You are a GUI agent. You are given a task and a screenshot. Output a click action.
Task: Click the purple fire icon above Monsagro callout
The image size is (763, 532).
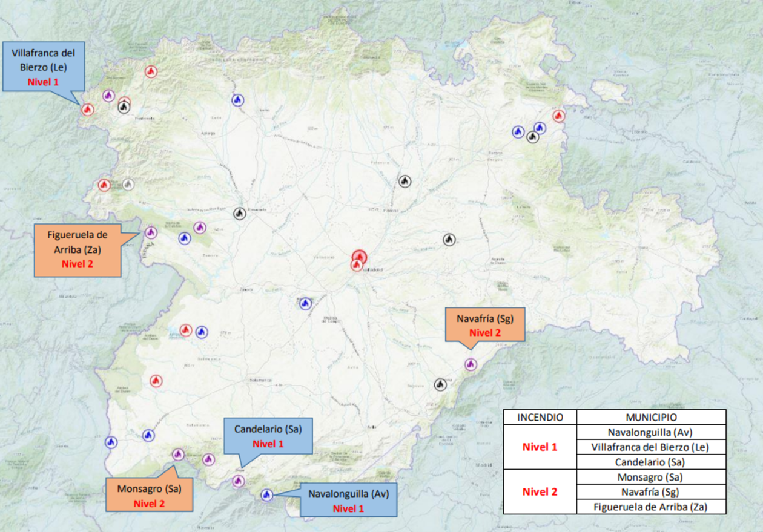(178, 454)
